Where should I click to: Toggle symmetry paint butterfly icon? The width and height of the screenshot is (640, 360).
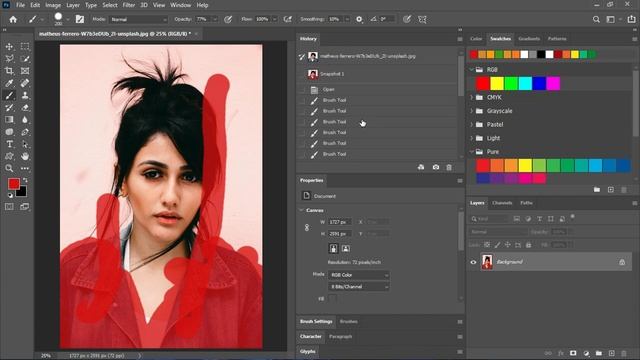click(x=422, y=19)
